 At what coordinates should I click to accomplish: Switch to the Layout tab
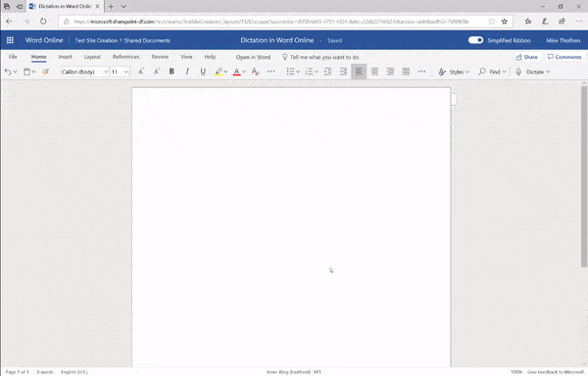(92, 57)
